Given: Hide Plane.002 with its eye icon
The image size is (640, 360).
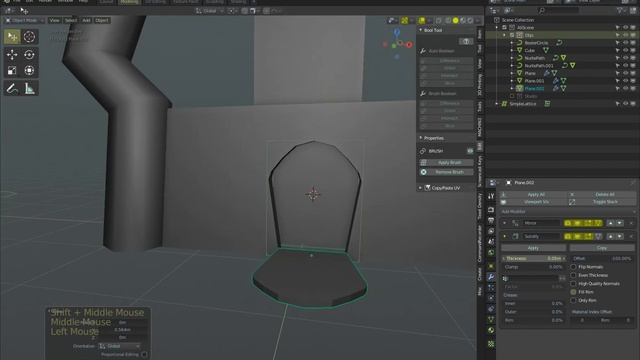Looking at the screenshot, I should click(x=625, y=88).
